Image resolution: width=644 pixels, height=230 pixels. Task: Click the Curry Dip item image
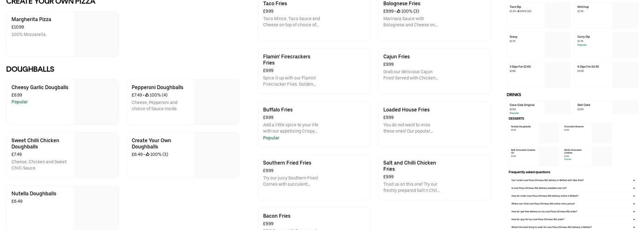(625, 45)
